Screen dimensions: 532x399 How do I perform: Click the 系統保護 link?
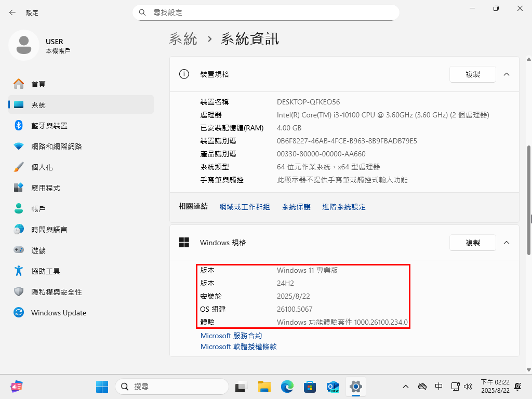tap(296, 207)
